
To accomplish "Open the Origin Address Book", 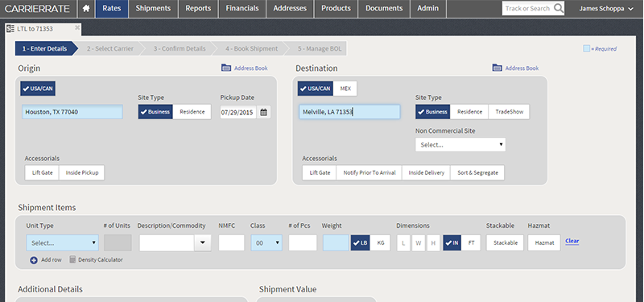I will 245,68.
